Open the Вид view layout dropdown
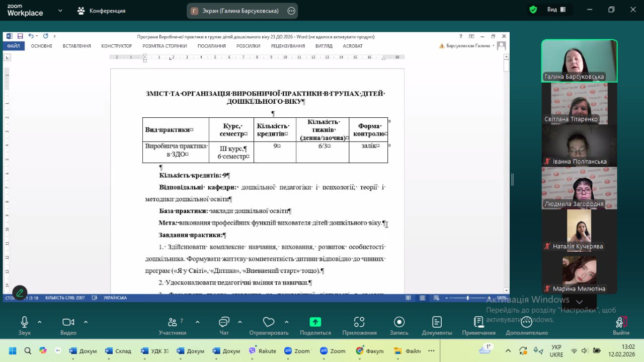 tap(557, 10)
